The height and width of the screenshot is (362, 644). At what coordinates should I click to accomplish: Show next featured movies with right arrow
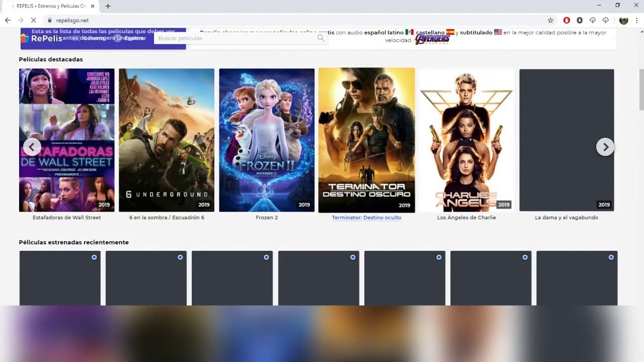tap(605, 147)
